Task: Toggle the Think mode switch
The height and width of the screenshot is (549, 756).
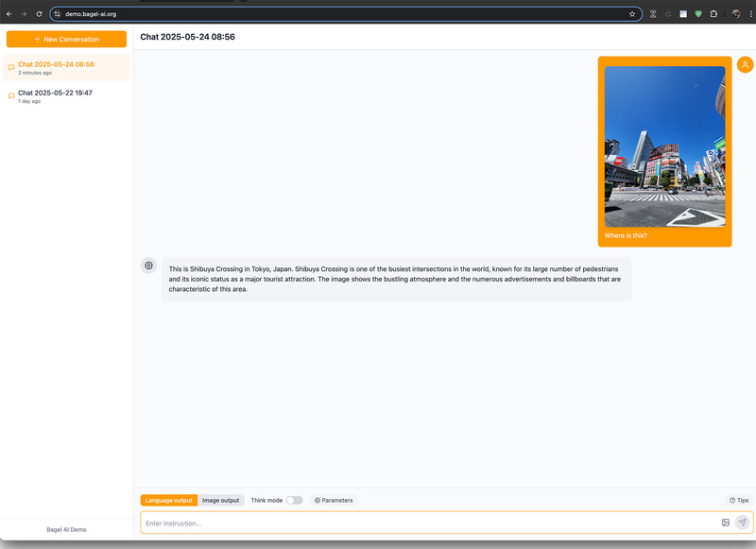Action: [294, 500]
